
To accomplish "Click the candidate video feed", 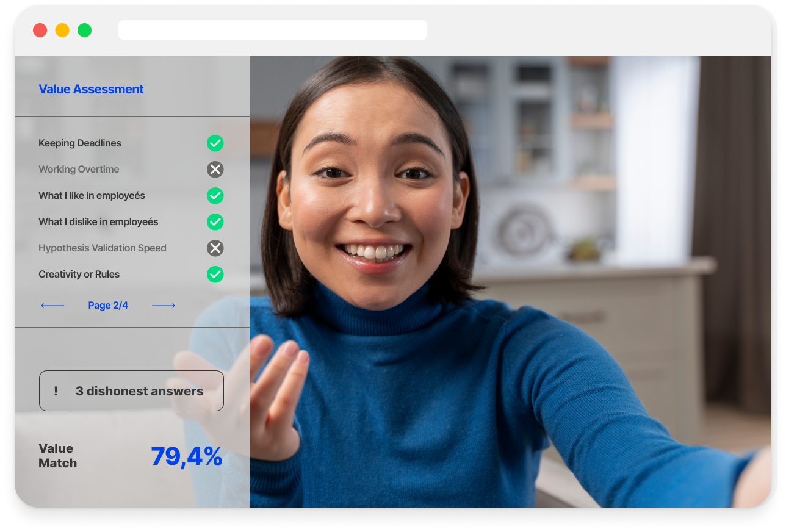I will point(510,281).
